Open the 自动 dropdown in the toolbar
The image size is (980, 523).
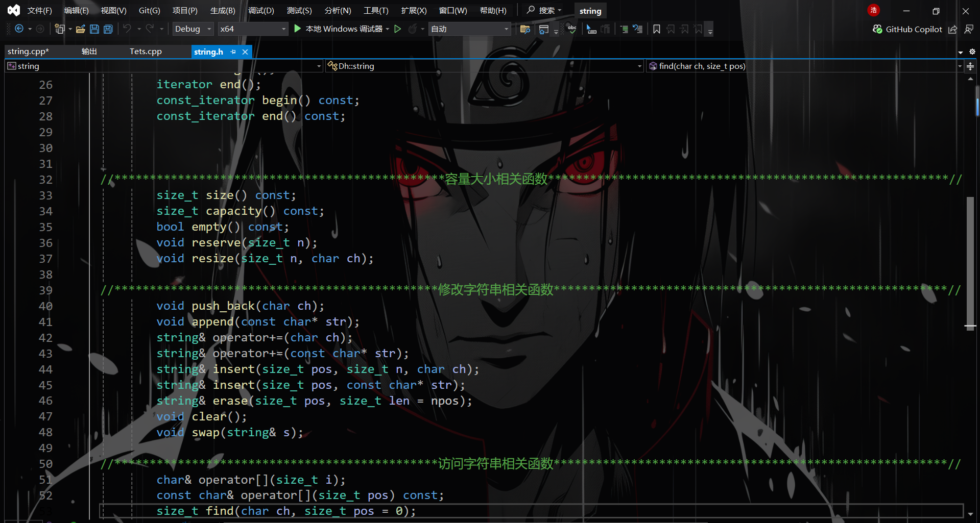point(469,29)
